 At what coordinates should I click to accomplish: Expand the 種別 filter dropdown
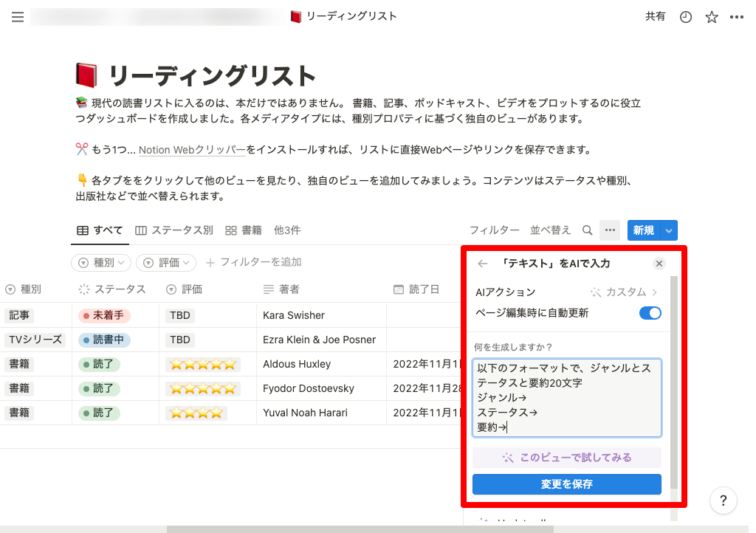[101, 262]
